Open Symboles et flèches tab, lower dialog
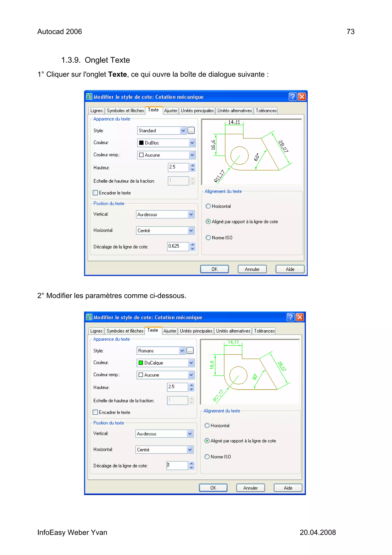This screenshot has width=392, height=555. click(x=125, y=331)
